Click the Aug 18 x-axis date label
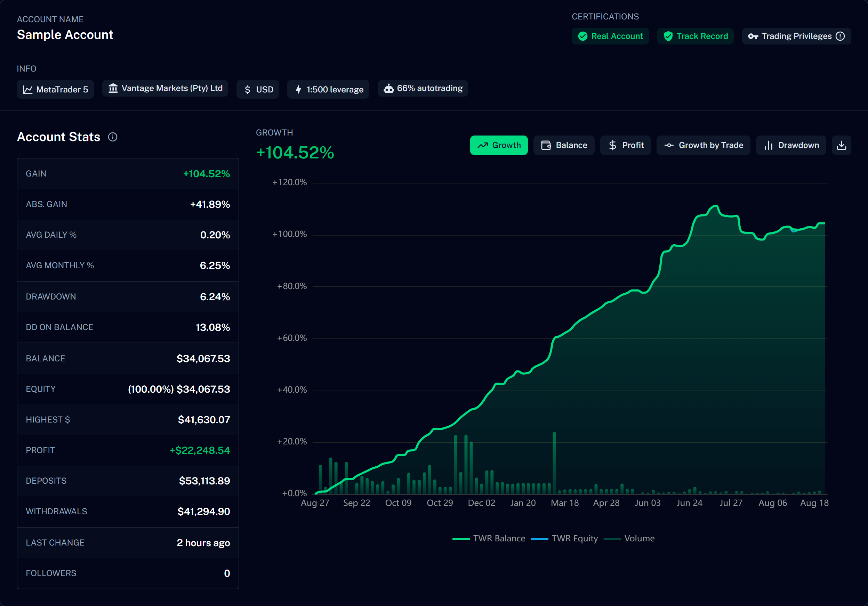Viewport: 868px width, 606px height. [814, 503]
